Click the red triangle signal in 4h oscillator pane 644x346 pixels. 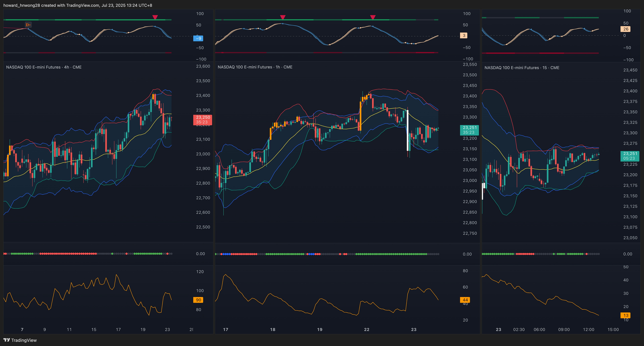[x=155, y=17]
